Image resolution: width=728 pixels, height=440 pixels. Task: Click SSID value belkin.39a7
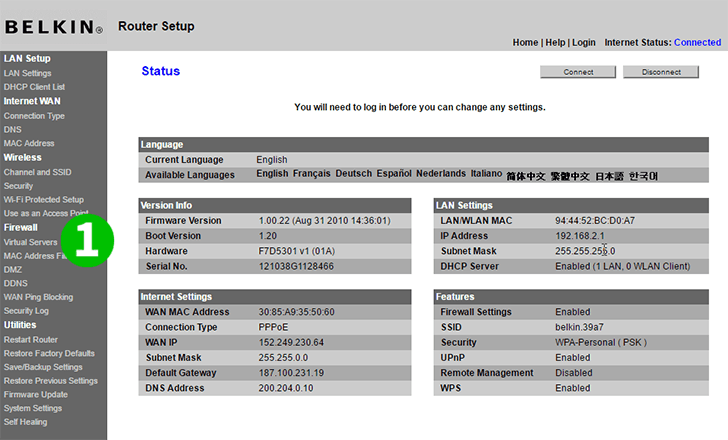579,327
